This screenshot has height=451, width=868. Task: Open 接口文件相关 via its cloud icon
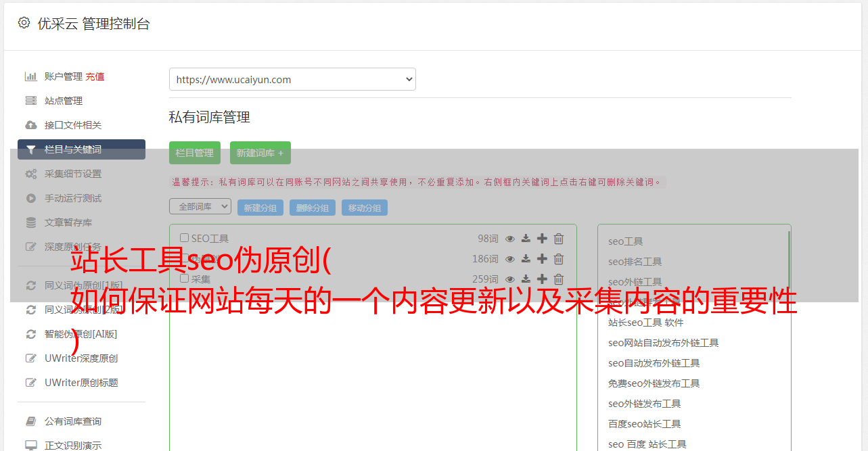click(30, 125)
